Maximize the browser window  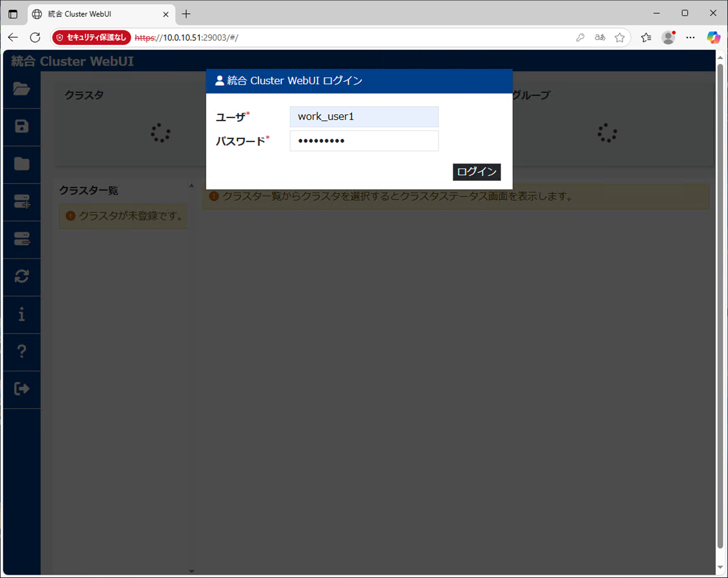click(685, 13)
